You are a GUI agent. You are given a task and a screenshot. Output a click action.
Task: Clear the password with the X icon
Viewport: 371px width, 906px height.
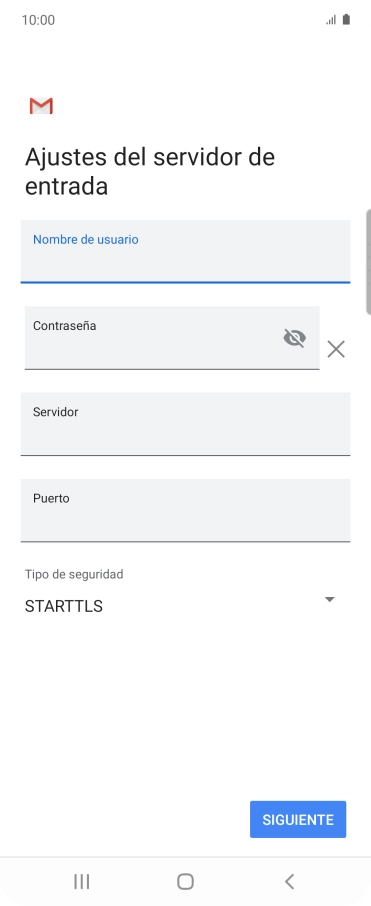(x=336, y=349)
